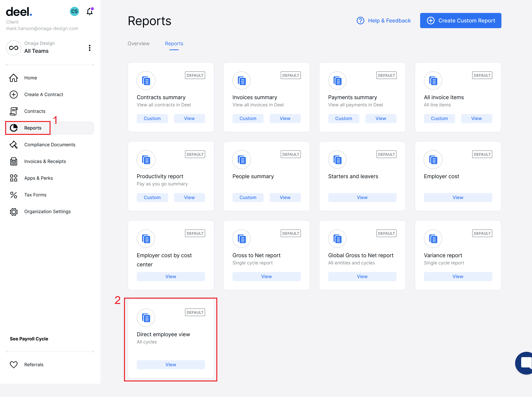Click See Payroll Cycle
The height and width of the screenshot is (397, 532).
coord(29,339)
